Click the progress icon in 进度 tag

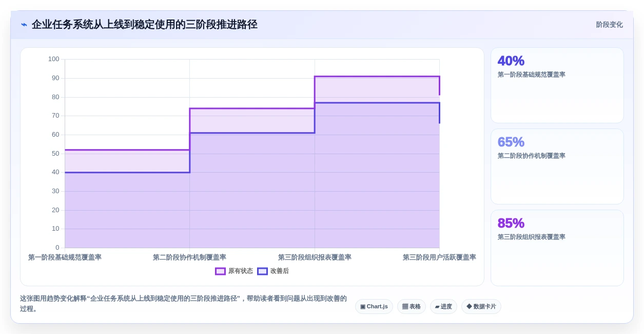point(437,307)
